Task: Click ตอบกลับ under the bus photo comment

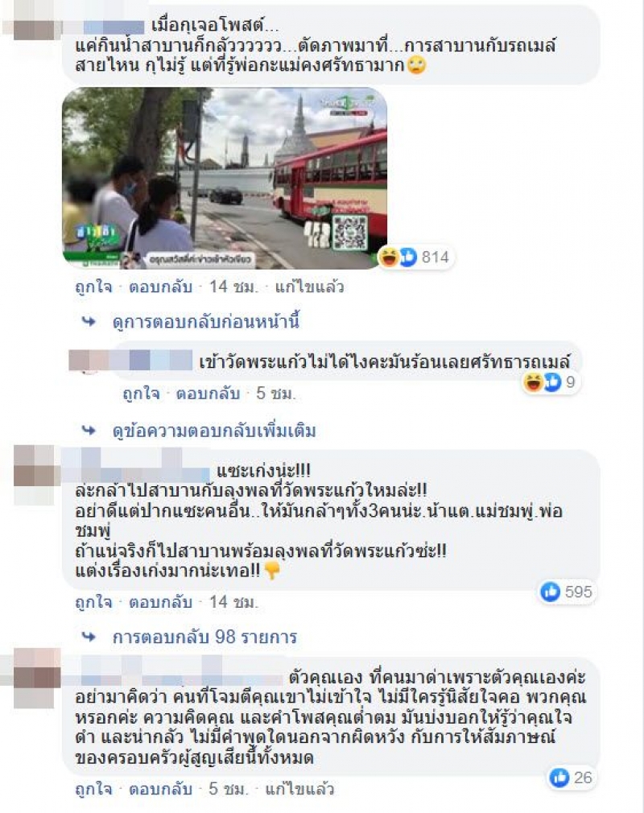Action: tap(161, 287)
